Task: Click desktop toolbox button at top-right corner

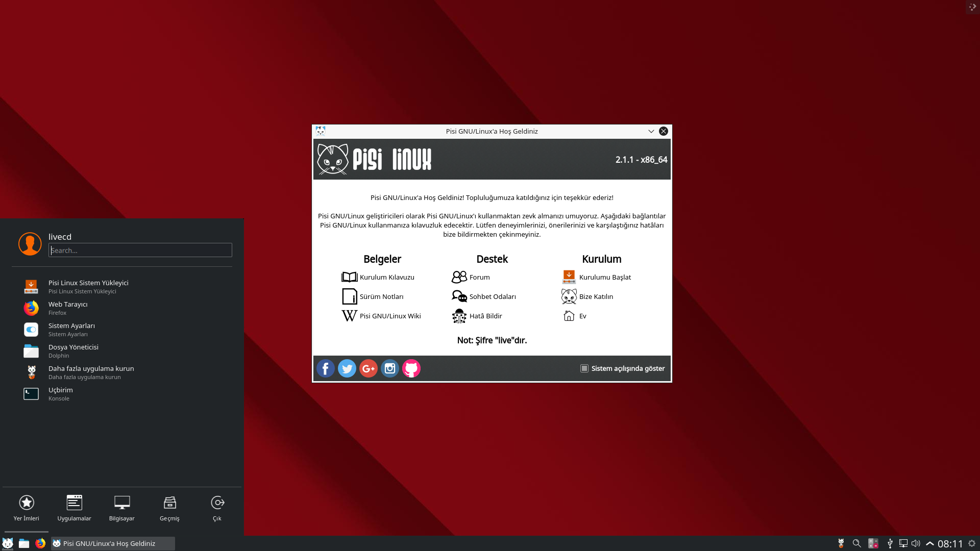Action: (x=972, y=7)
